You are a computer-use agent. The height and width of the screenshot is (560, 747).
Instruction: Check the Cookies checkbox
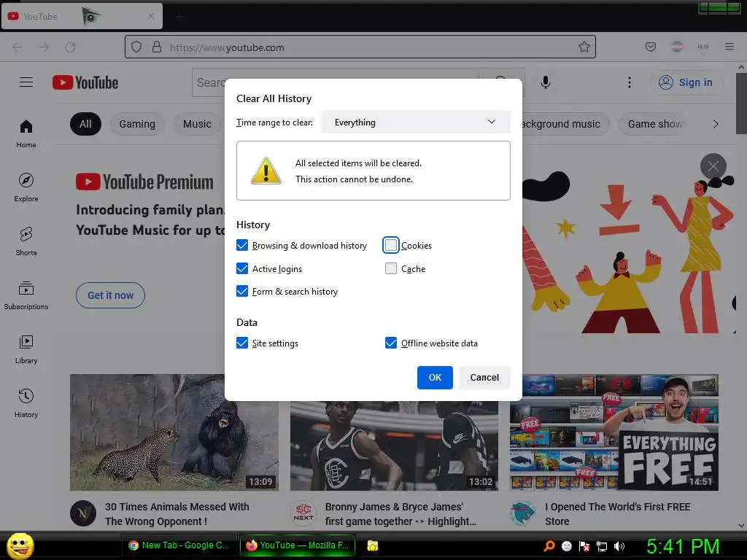pos(391,245)
